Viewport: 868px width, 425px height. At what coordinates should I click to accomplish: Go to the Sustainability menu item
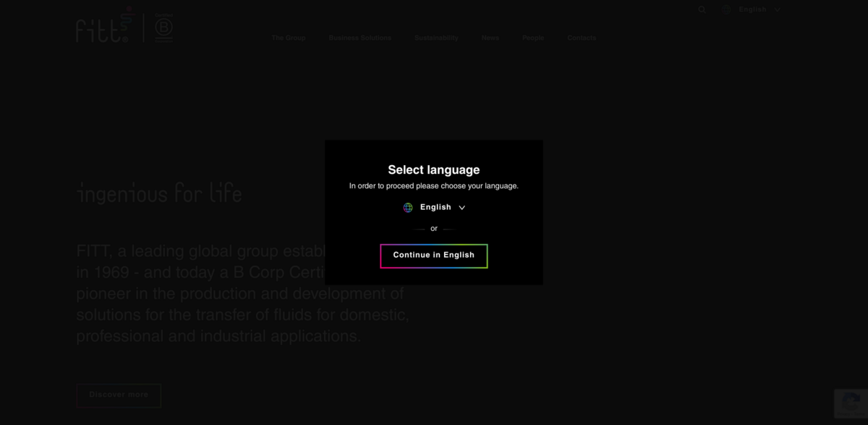pyautogui.click(x=436, y=38)
